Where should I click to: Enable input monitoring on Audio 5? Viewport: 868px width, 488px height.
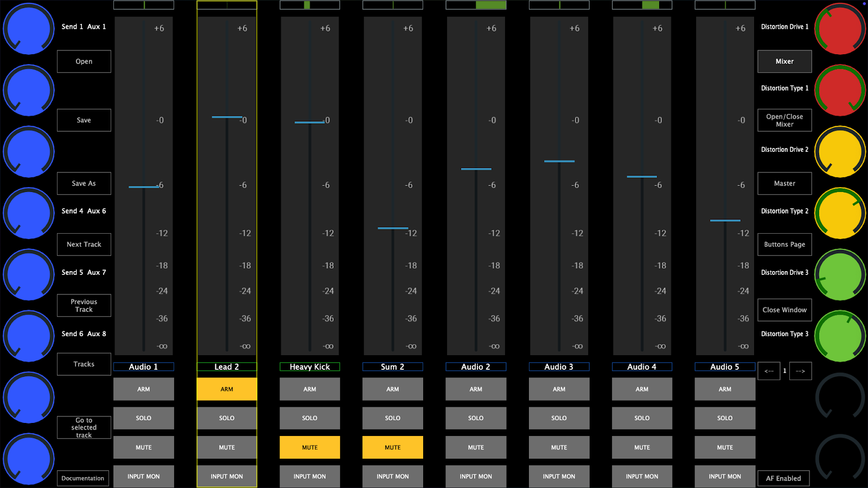pyautogui.click(x=725, y=477)
